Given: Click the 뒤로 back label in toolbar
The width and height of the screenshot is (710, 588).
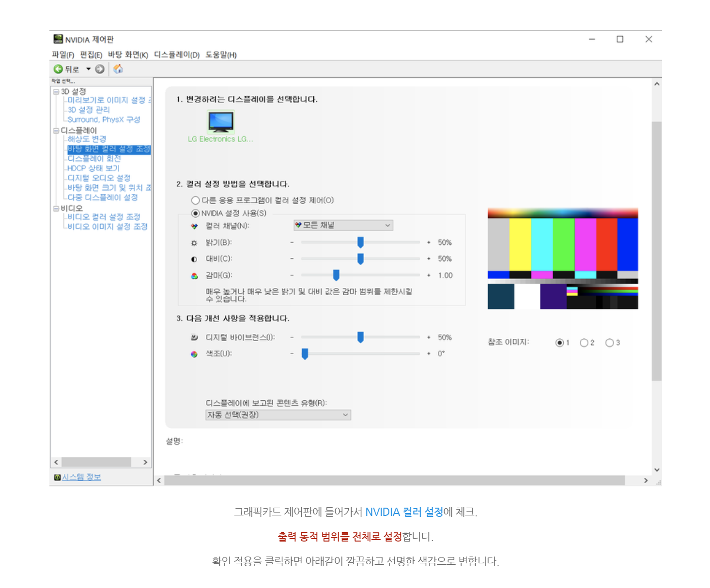Looking at the screenshot, I should coord(72,69).
